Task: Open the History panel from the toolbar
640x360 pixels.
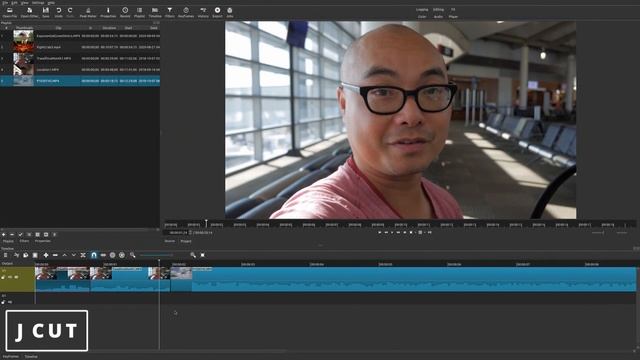Action: (203, 12)
